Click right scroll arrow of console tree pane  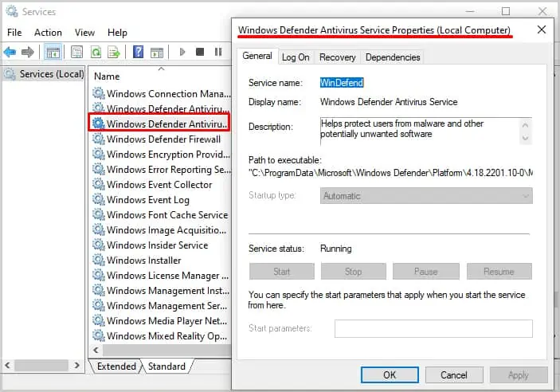pos(76,365)
